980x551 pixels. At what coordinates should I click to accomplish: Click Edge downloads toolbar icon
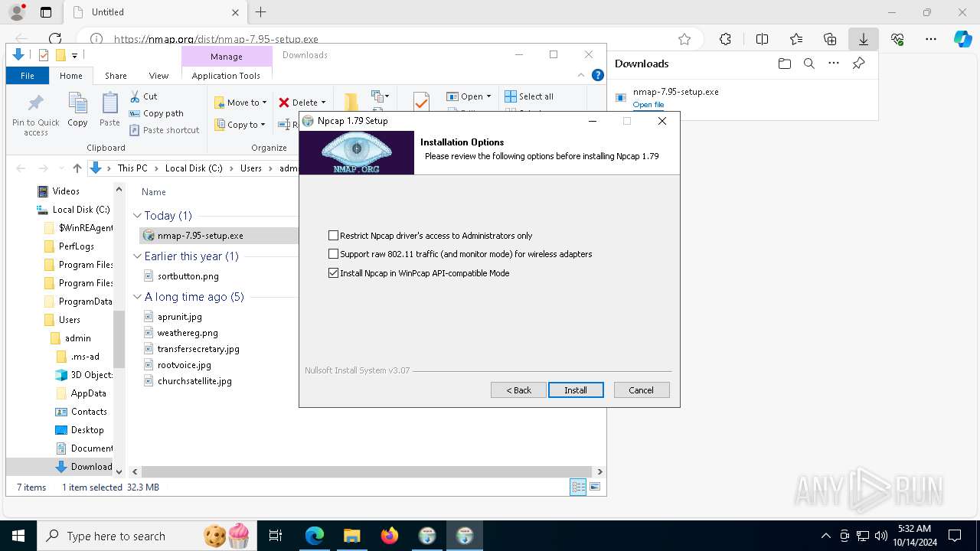pos(863,39)
